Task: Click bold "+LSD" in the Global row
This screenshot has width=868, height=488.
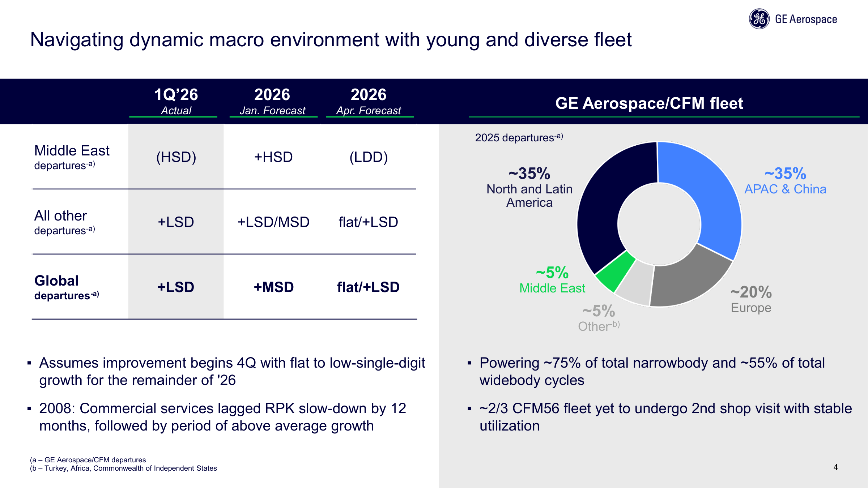Action: point(176,287)
